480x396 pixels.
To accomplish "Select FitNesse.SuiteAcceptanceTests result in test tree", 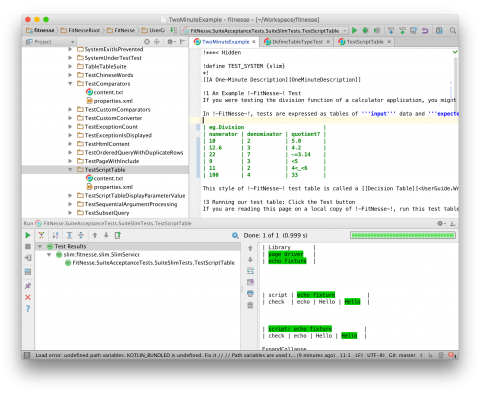I will [150, 263].
